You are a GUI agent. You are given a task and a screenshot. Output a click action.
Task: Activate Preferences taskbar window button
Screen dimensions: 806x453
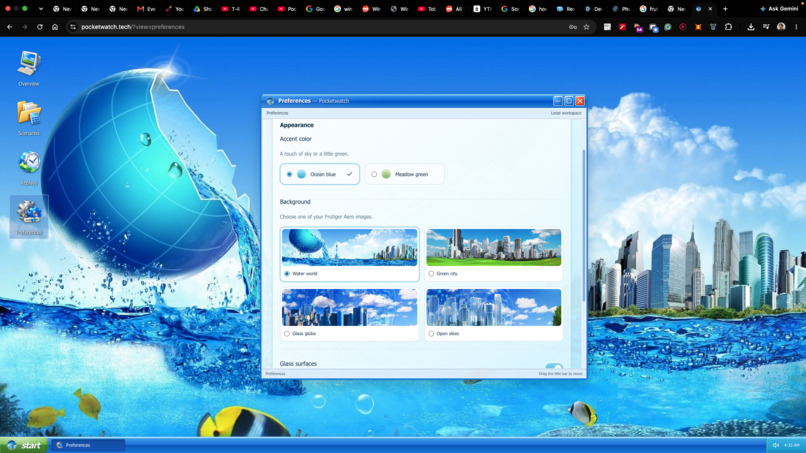tap(88, 445)
